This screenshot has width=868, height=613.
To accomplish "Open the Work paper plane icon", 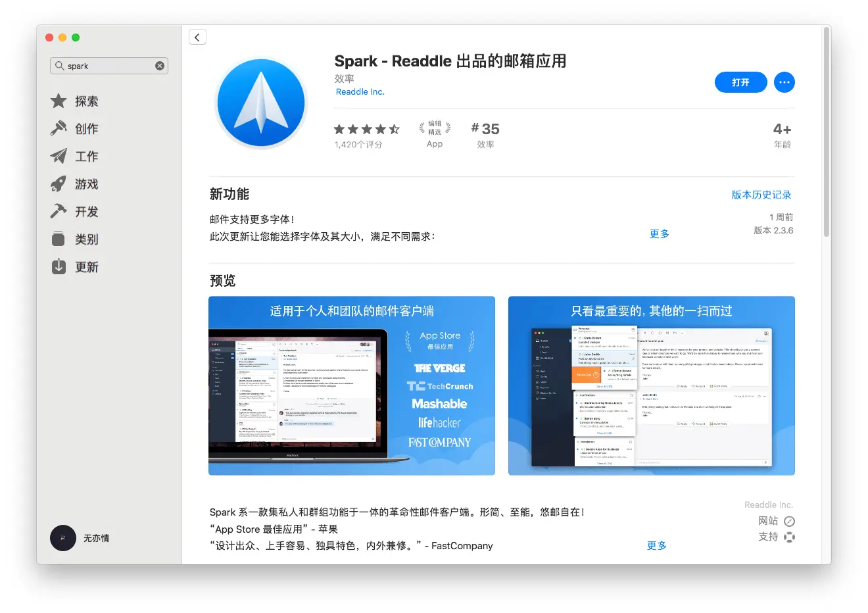I will pos(60,156).
